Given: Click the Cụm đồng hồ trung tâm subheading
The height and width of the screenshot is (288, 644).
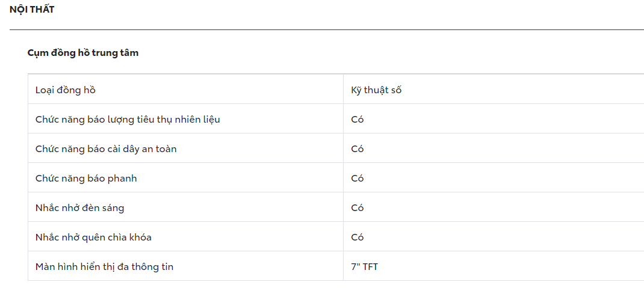Looking at the screenshot, I should point(83,53).
